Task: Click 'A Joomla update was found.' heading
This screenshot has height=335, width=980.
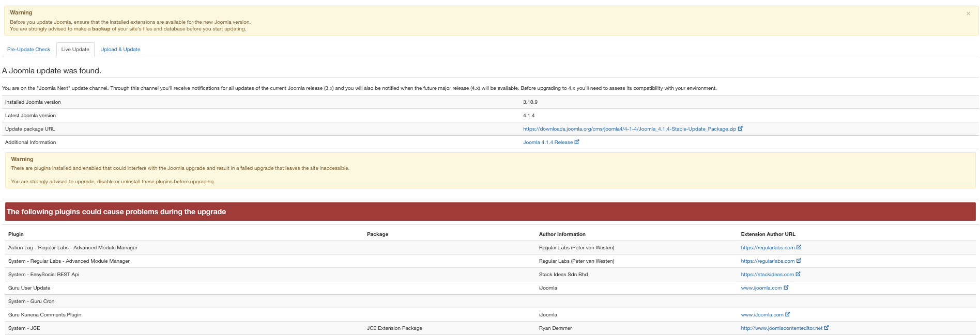Action: [52, 71]
